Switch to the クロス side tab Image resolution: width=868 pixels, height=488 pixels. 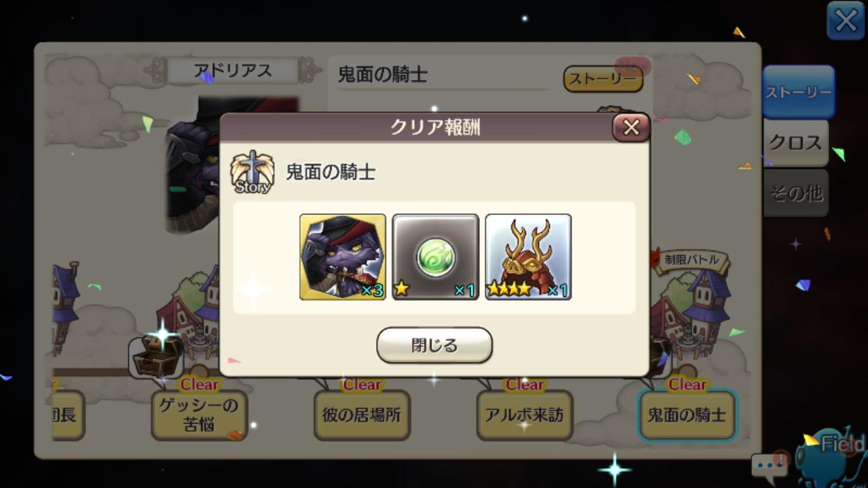click(796, 143)
